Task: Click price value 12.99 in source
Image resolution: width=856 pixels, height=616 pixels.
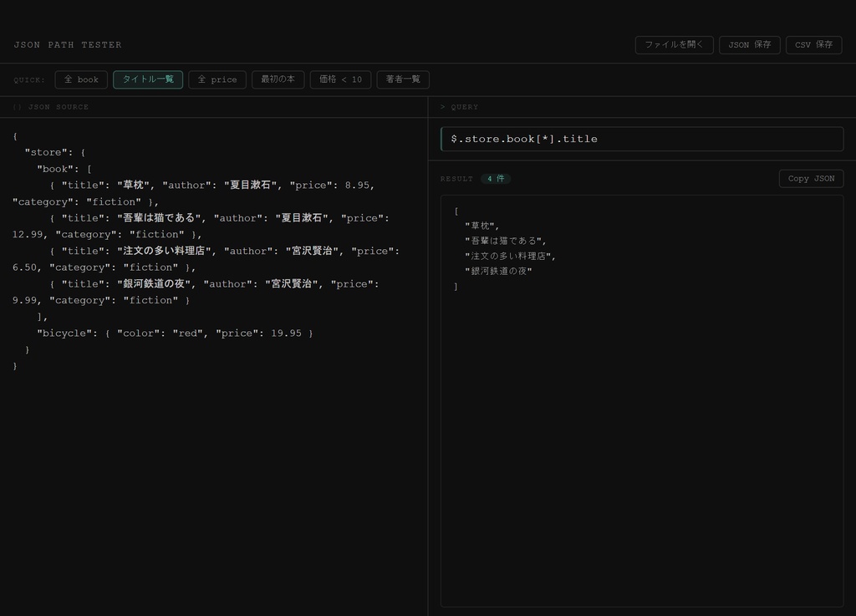Action: tap(28, 235)
